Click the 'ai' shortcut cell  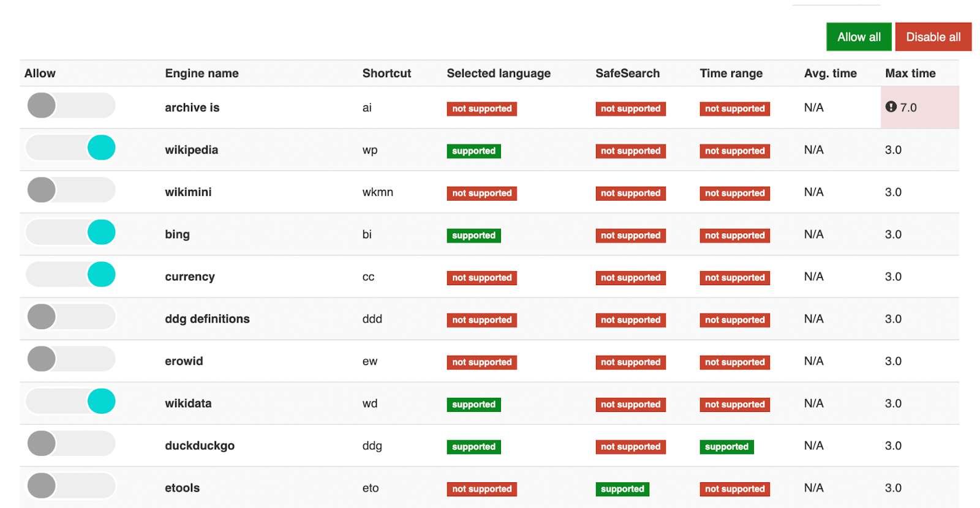(x=367, y=108)
